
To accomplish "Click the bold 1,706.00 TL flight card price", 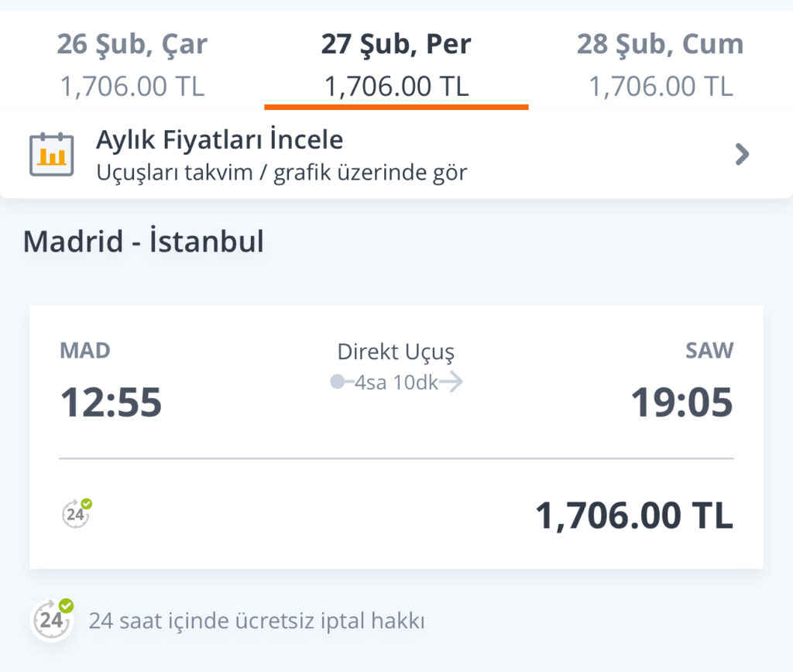I will tap(633, 516).
